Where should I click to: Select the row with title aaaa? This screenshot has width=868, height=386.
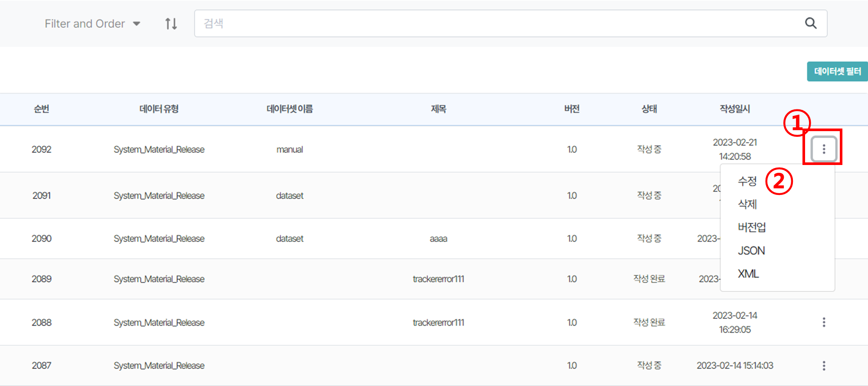coord(438,238)
